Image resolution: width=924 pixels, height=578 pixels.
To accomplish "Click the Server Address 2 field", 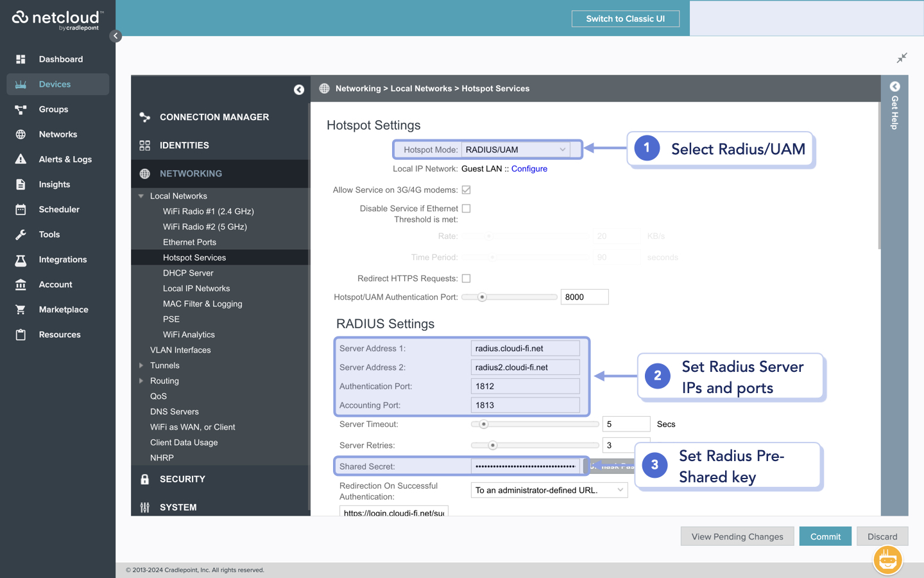I will 525,367.
